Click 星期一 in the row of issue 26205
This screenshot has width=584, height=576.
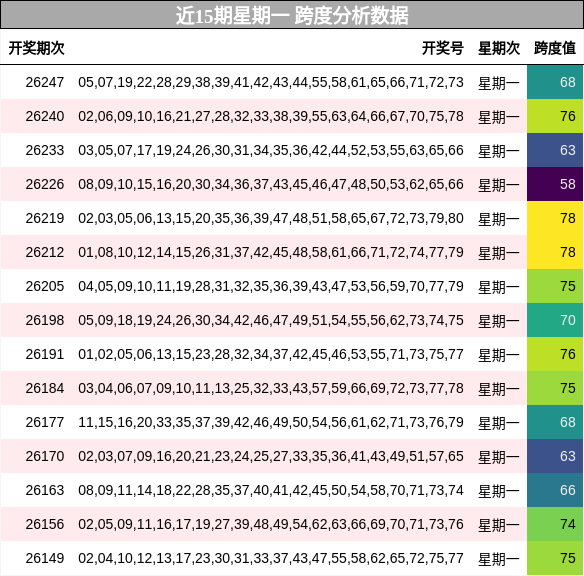click(499, 287)
